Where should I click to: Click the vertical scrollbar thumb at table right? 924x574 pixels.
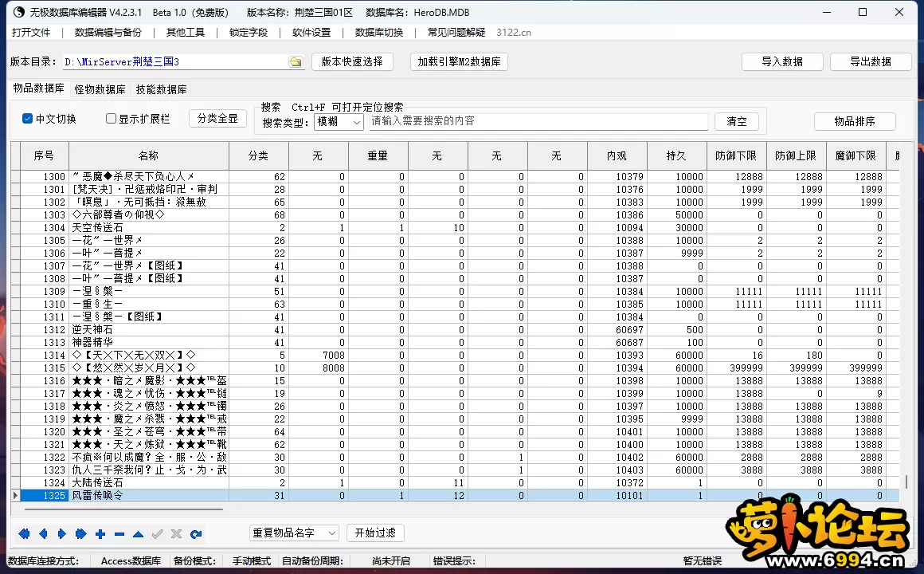point(906,482)
